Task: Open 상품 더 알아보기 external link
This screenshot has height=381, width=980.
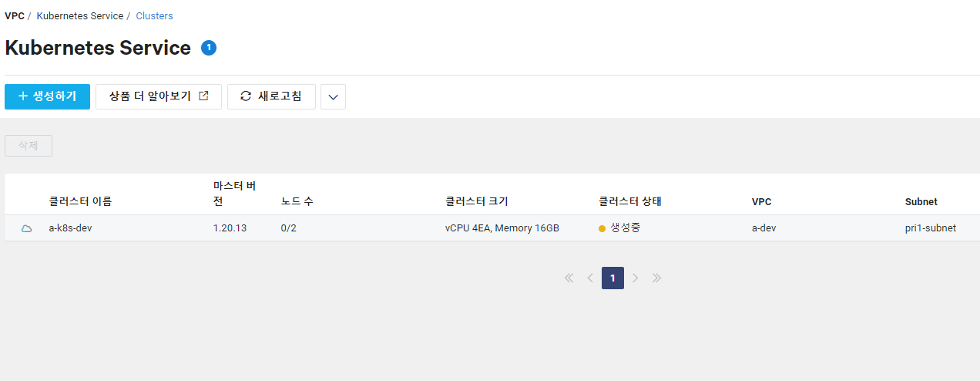Action: coord(159,97)
